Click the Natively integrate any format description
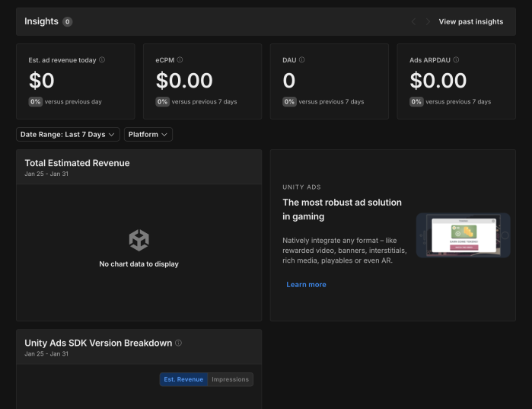Image resolution: width=532 pixels, height=409 pixels. (344, 251)
